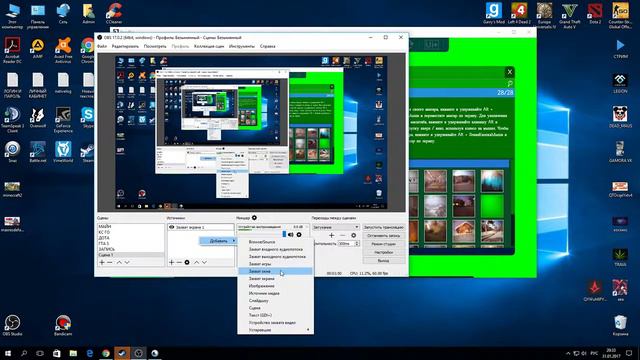Open the transition type dropdown
The height and width of the screenshot is (360, 640).
pyautogui.click(x=336, y=227)
